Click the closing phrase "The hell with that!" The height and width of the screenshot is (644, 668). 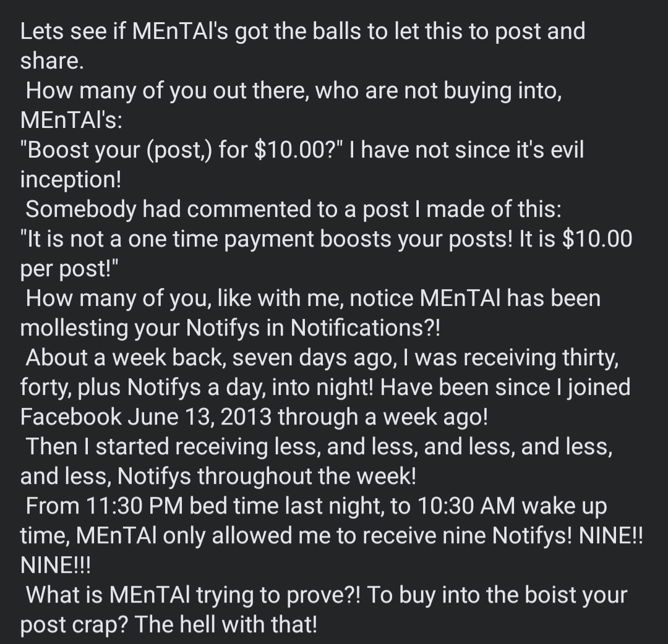click(226, 624)
